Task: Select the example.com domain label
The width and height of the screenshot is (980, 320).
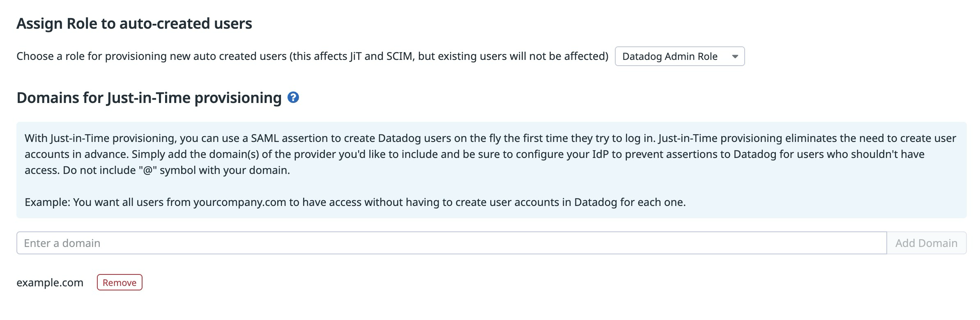Action: tap(50, 282)
